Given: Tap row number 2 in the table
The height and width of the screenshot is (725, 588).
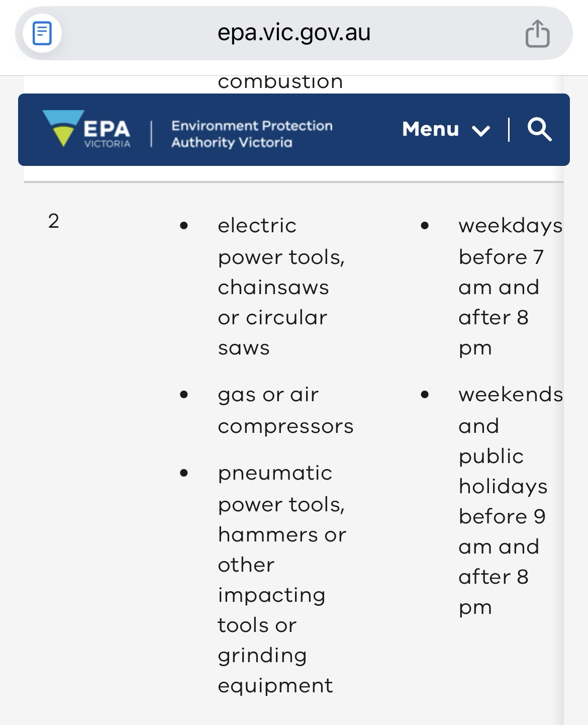Looking at the screenshot, I should pyautogui.click(x=54, y=221).
